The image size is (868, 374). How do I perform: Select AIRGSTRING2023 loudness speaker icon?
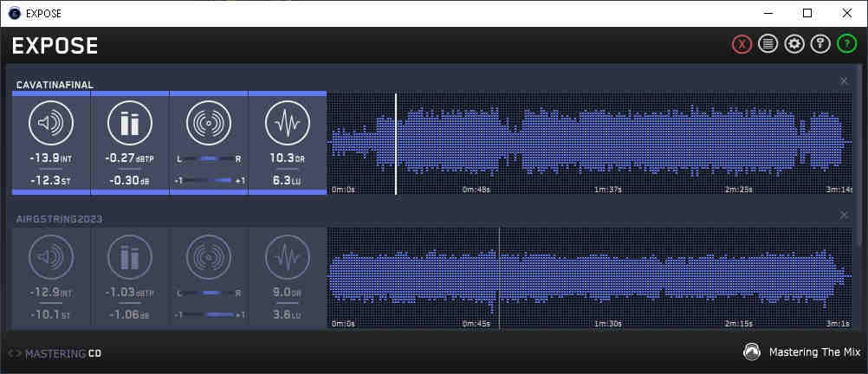tap(51, 258)
